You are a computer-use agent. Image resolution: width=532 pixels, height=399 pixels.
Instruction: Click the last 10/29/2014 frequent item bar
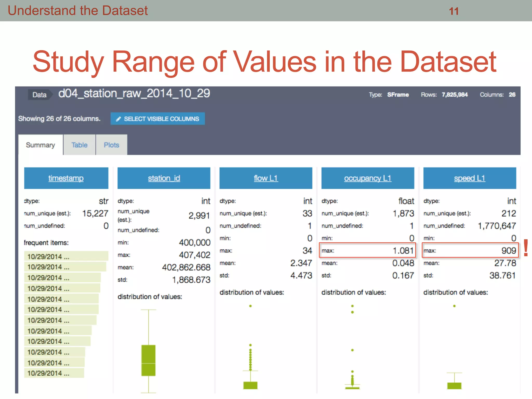54,373
